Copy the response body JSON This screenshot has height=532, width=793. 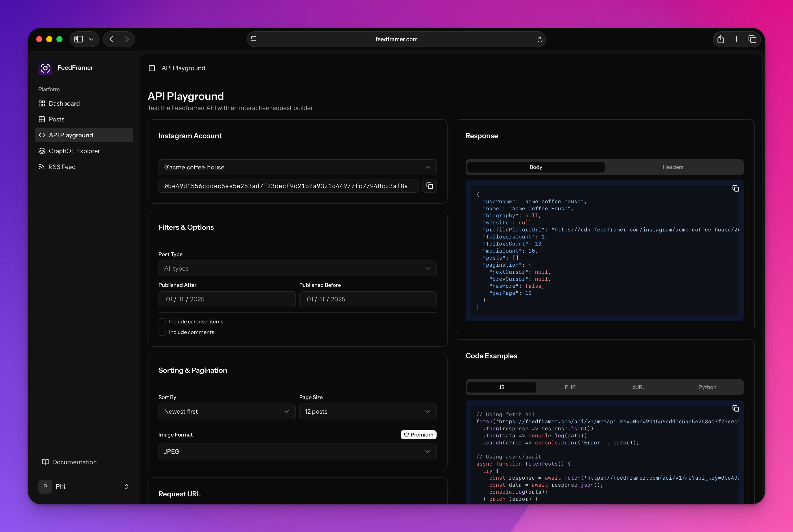(736, 188)
